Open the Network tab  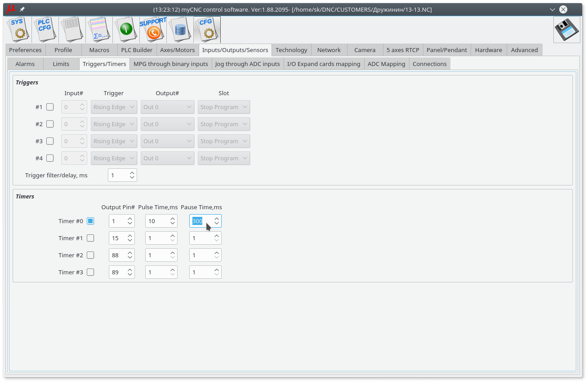[329, 50]
